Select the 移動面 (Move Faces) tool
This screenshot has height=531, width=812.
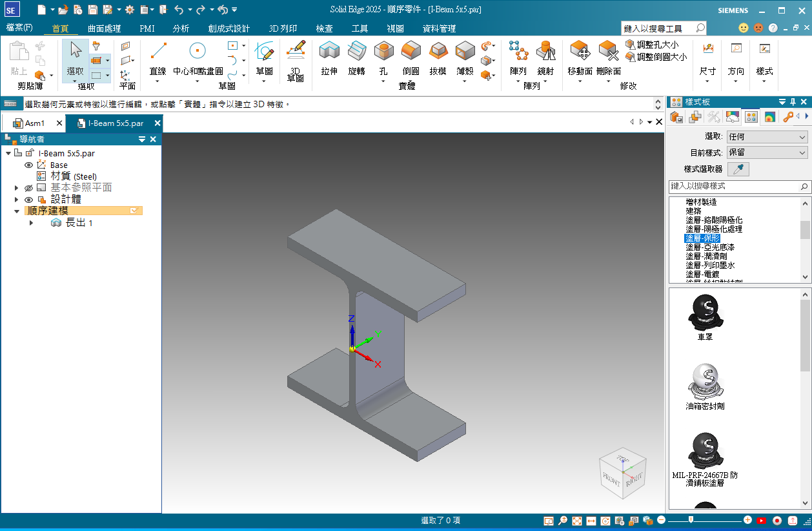click(x=580, y=59)
